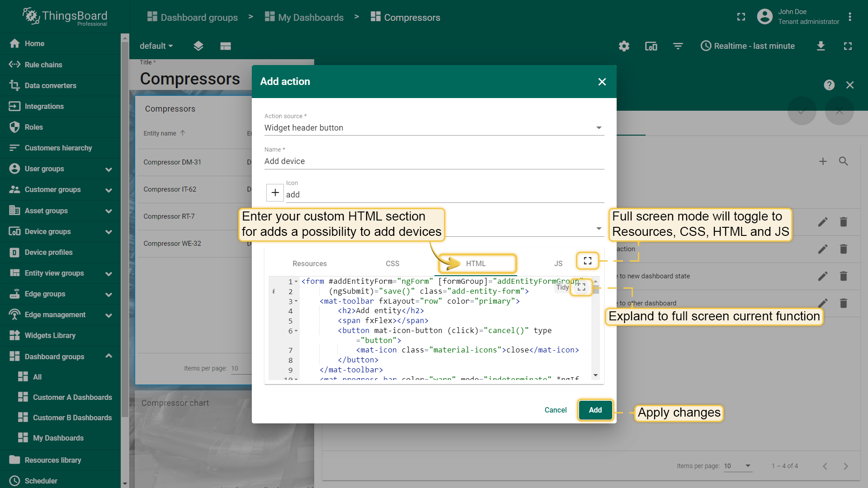Go to My Dashboards breadcrumb
This screenshot has width=868, height=488.
(304, 17)
